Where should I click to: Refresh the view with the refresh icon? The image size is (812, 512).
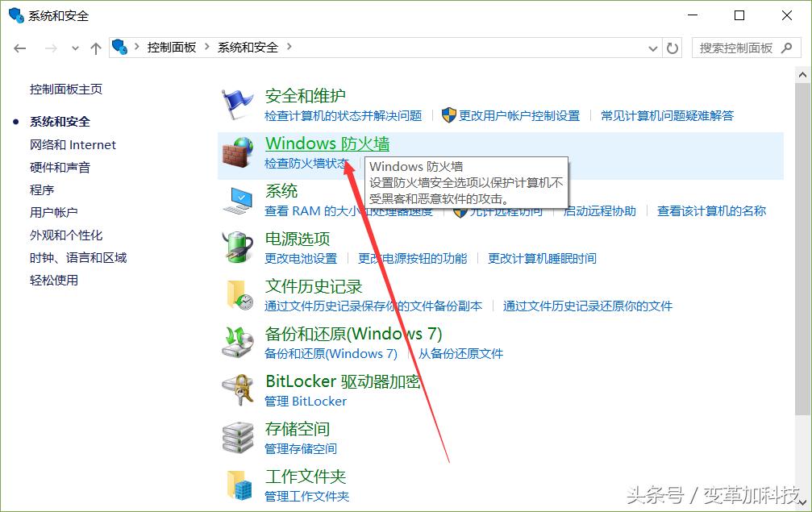pyautogui.click(x=673, y=47)
